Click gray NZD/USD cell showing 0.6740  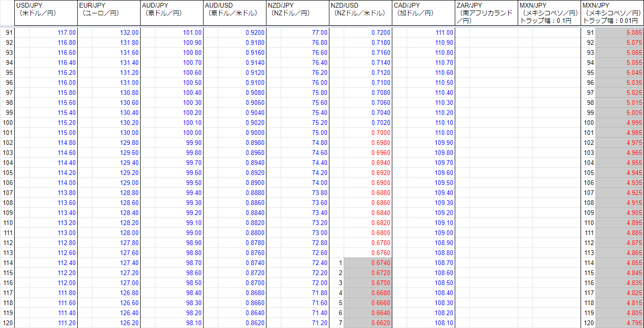(x=368, y=263)
